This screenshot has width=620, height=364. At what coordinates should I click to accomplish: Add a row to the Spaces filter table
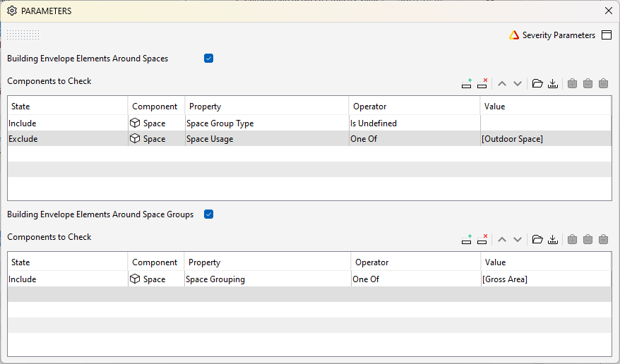(467, 83)
